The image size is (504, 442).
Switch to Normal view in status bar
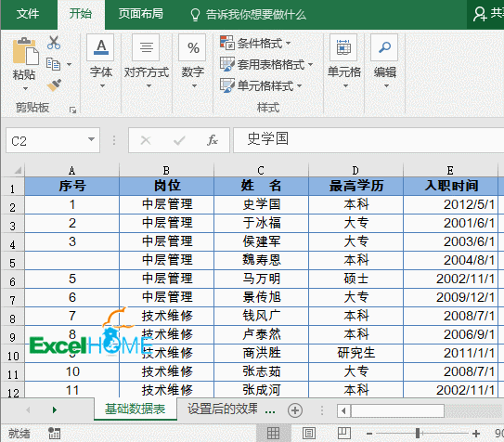(x=273, y=434)
